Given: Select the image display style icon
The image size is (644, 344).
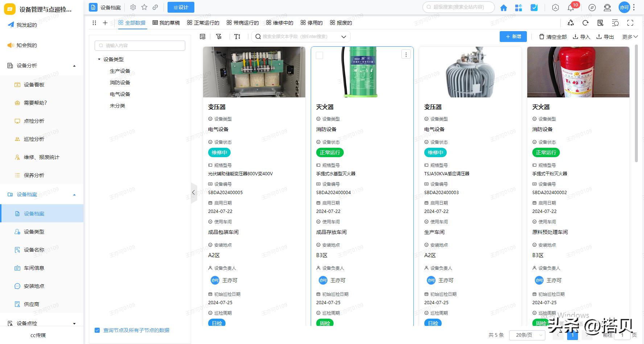Looking at the screenshot, I should tap(202, 36).
